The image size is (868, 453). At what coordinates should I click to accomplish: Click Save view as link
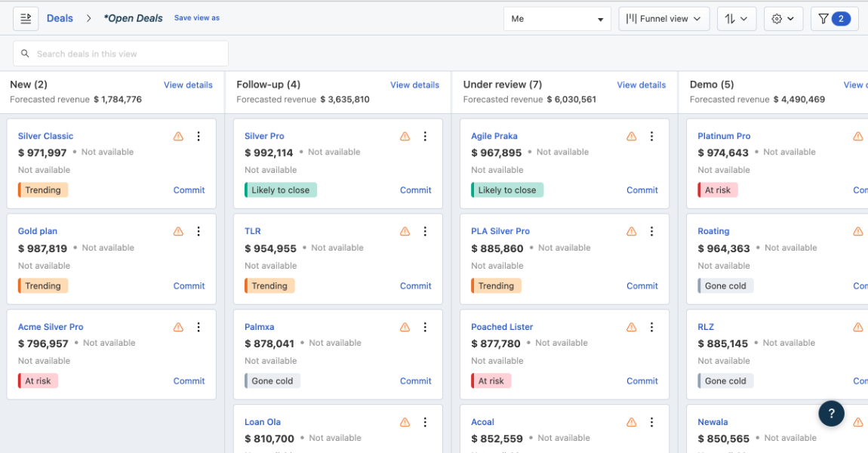(196, 17)
